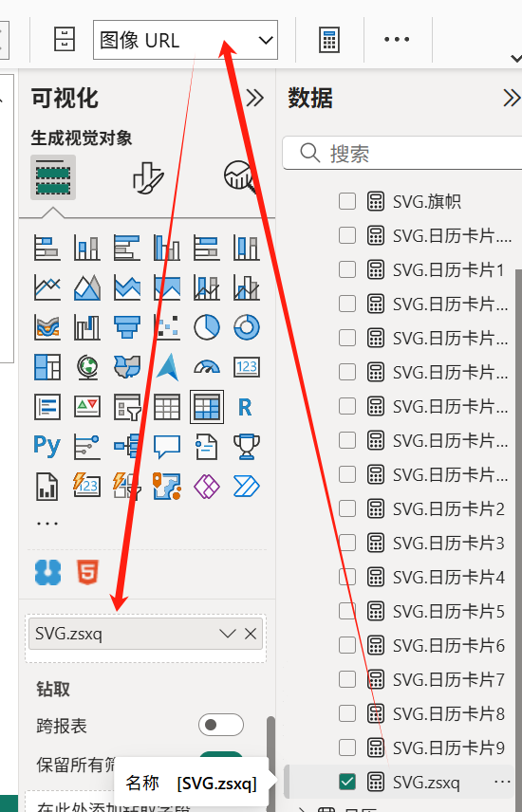Select the treemap visual
This screenshot has width=522, height=812.
point(47,367)
